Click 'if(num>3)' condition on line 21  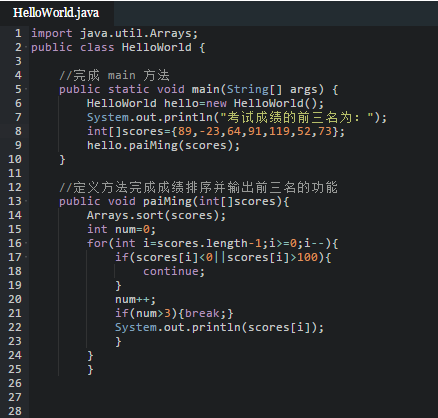(x=146, y=314)
